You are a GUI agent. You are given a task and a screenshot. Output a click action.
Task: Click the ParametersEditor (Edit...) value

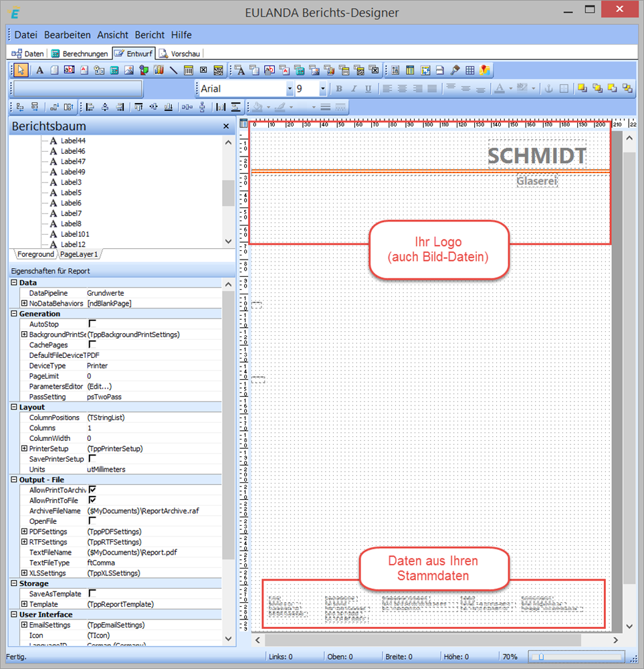click(100, 386)
